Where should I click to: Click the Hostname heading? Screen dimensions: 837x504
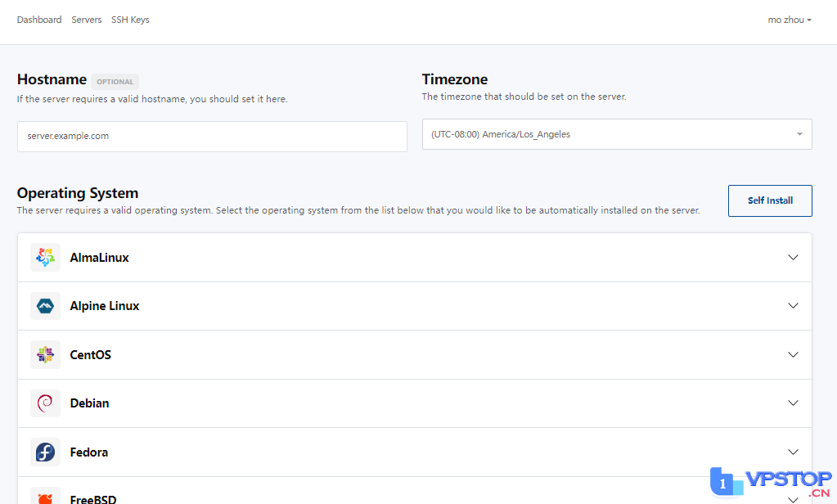(x=52, y=79)
